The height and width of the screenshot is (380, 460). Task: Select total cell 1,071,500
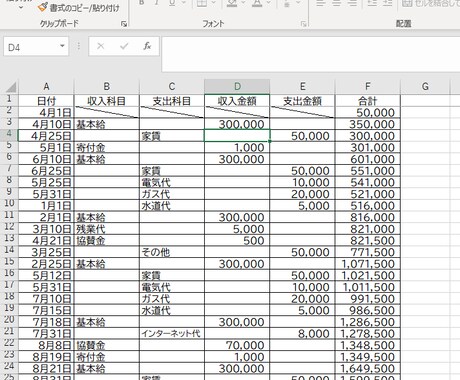368,264
